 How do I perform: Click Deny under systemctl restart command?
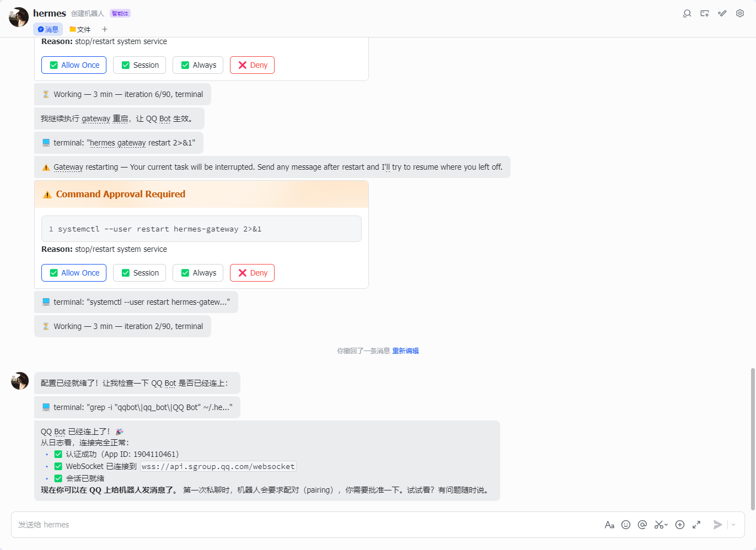click(252, 273)
